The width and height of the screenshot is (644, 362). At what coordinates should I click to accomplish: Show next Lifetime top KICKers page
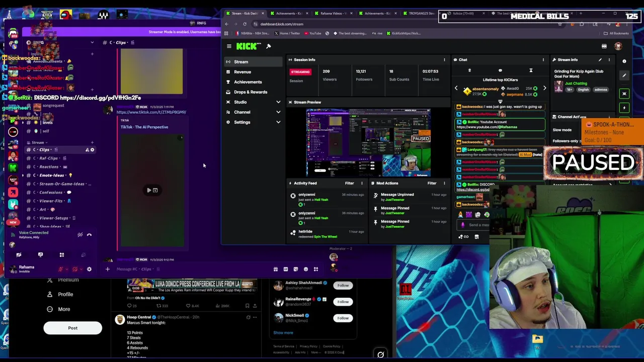click(x=544, y=88)
